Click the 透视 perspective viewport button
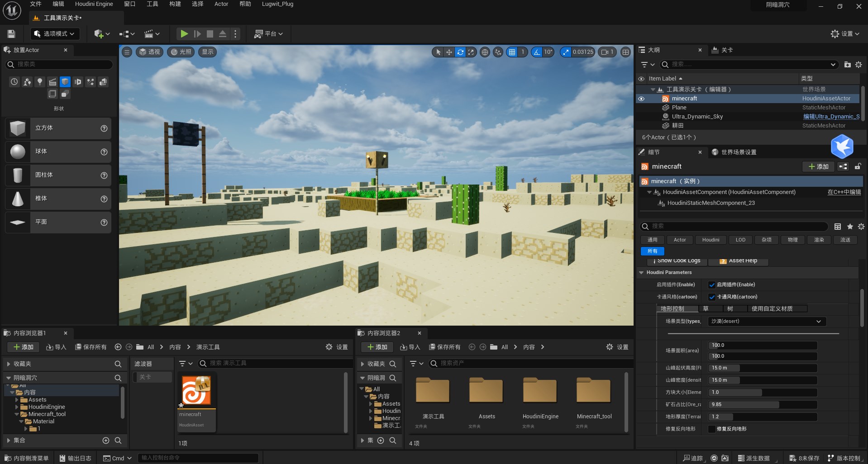 [150, 52]
